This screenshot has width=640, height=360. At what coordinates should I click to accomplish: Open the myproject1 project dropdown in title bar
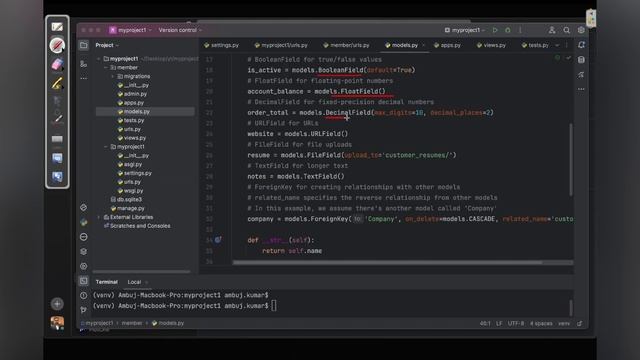[x=131, y=30]
